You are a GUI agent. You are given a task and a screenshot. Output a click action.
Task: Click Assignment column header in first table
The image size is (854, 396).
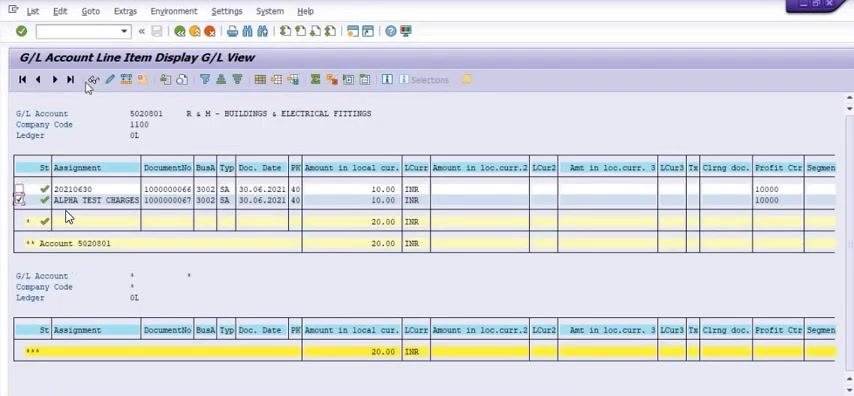click(x=96, y=168)
